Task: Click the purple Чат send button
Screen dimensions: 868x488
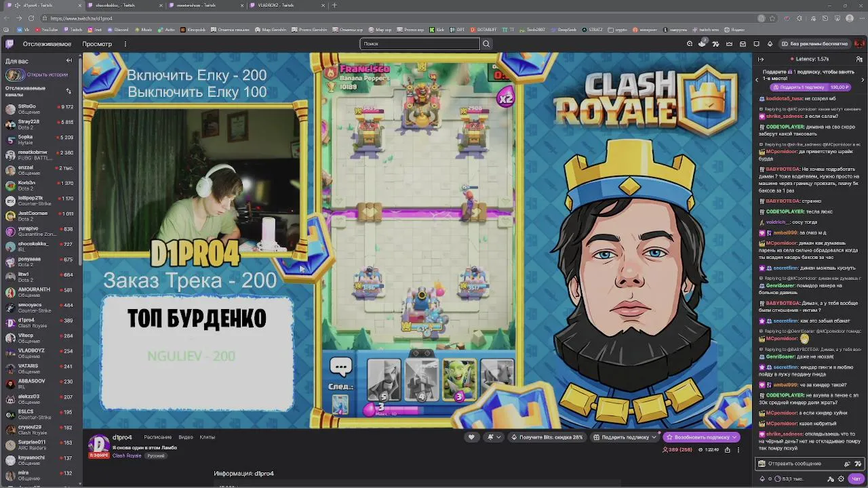Action: 856,479
